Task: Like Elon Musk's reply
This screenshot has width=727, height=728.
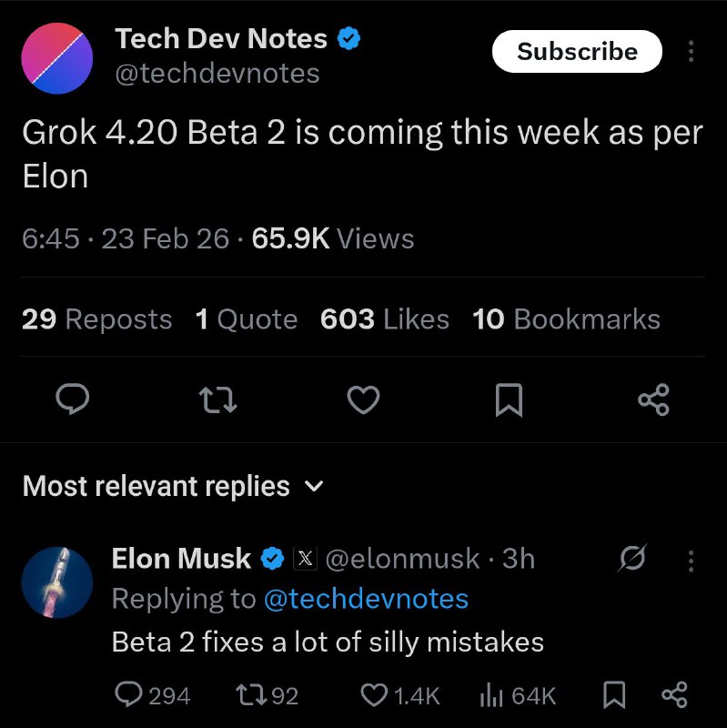Action: pyautogui.click(x=373, y=695)
